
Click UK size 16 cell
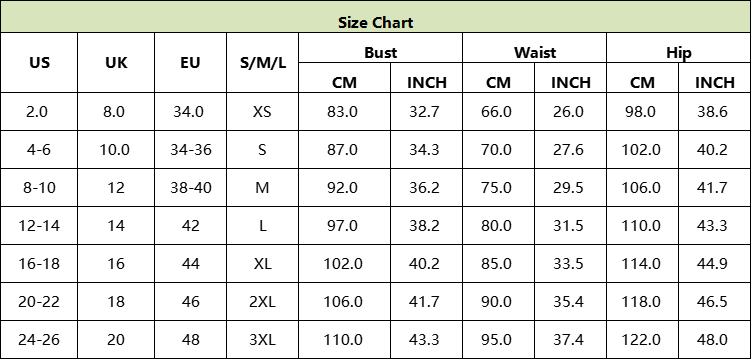point(116,263)
